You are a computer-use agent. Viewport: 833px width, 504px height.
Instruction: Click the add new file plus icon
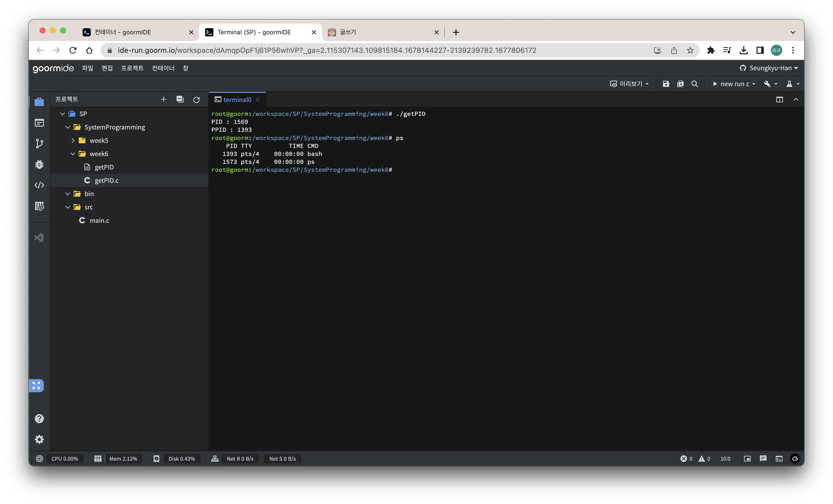tap(163, 99)
